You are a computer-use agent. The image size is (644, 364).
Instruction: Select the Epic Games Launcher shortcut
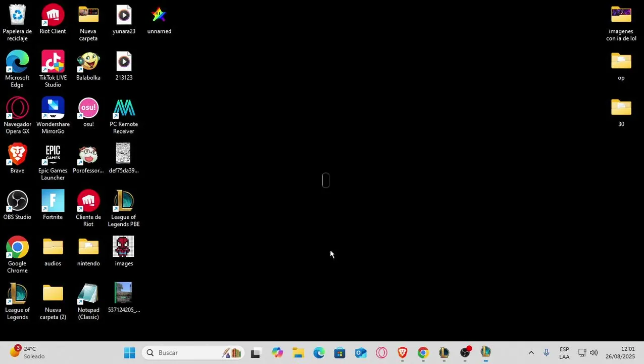click(x=53, y=162)
